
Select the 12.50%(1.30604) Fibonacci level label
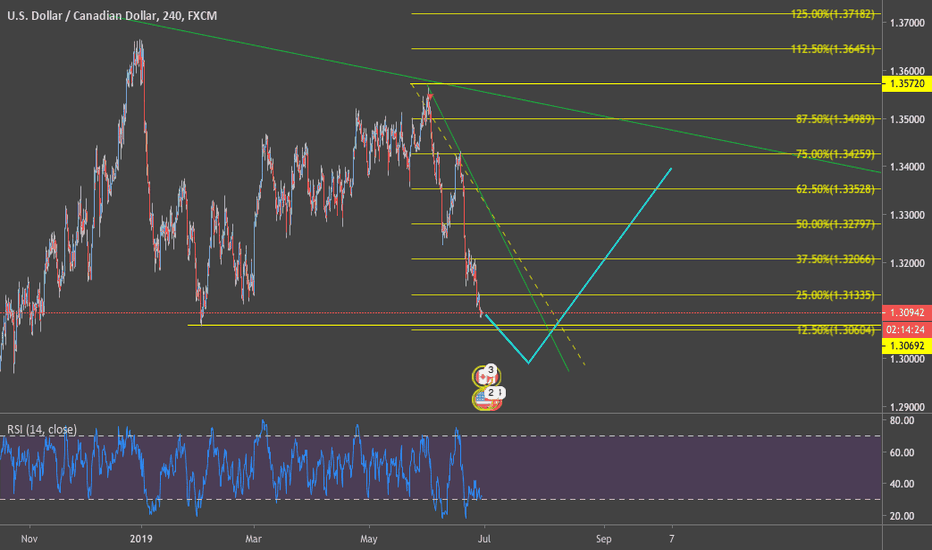pyautogui.click(x=835, y=330)
